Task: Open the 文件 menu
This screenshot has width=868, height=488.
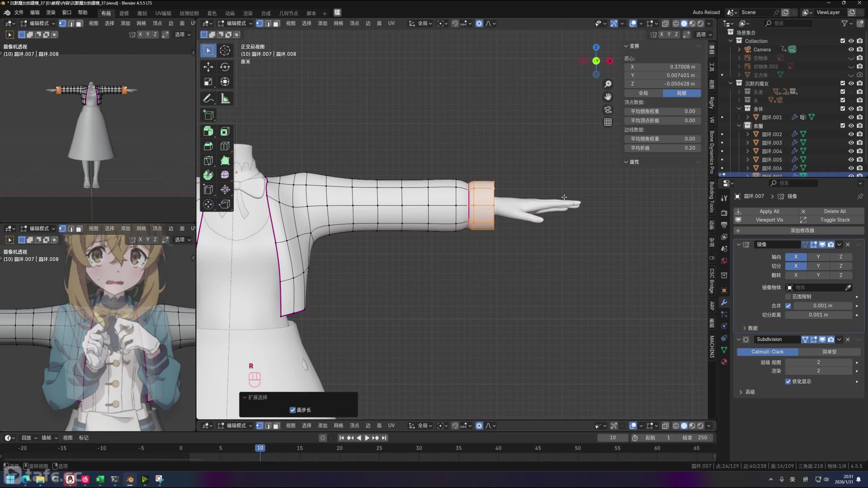Action: point(19,13)
